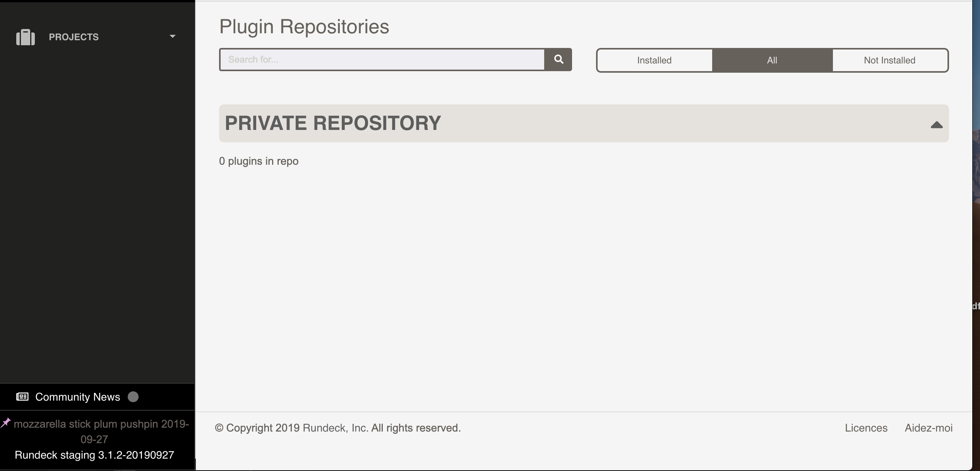Collapse the Private Repository section
Screen dimensions: 980x471
pyautogui.click(x=937, y=124)
